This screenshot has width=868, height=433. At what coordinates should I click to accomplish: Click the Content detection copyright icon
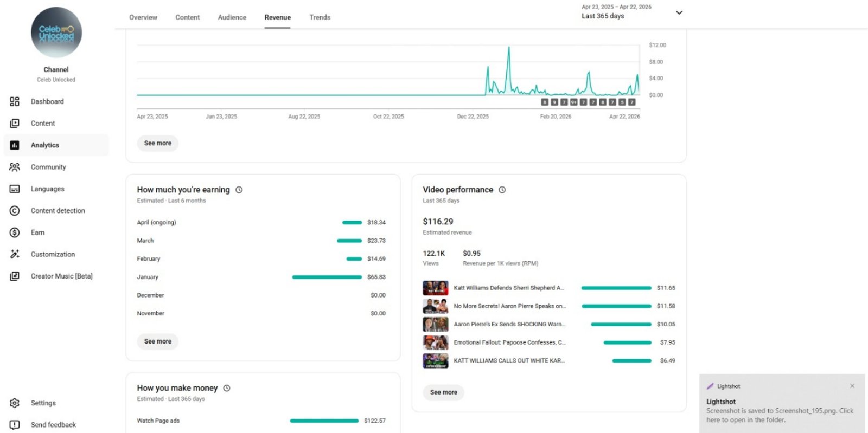coord(15,211)
